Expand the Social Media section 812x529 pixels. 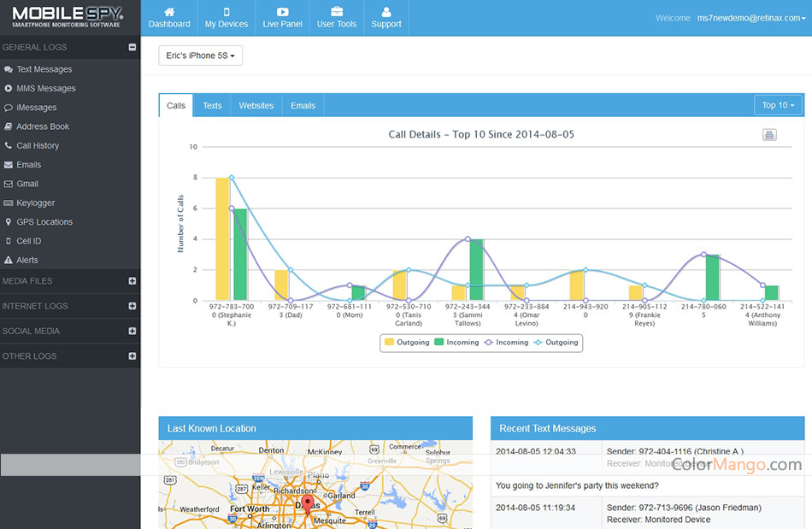click(132, 332)
